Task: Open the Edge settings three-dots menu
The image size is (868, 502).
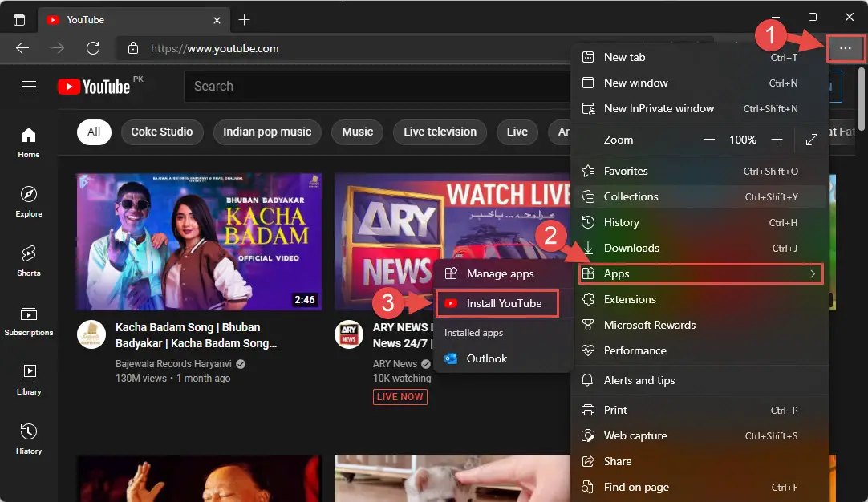Action: coord(845,49)
